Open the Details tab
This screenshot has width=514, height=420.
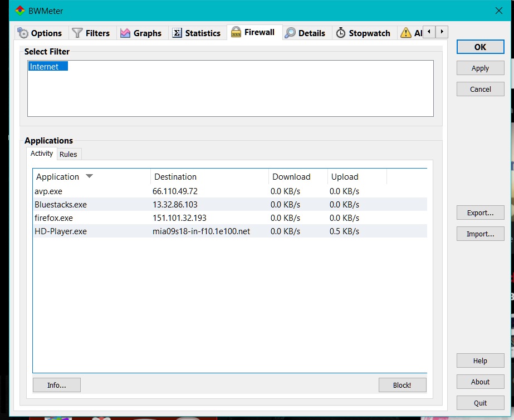pyautogui.click(x=306, y=33)
